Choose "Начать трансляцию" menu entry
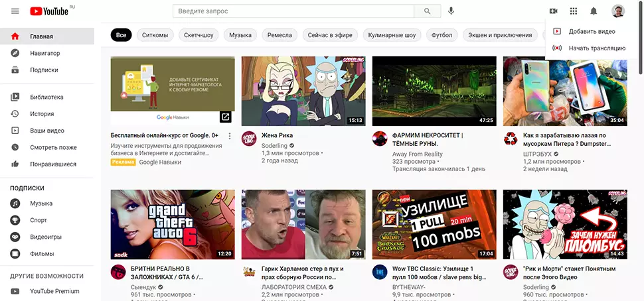Image resolution: width=644 pixels, height=301 pixels. coord(597,48)
